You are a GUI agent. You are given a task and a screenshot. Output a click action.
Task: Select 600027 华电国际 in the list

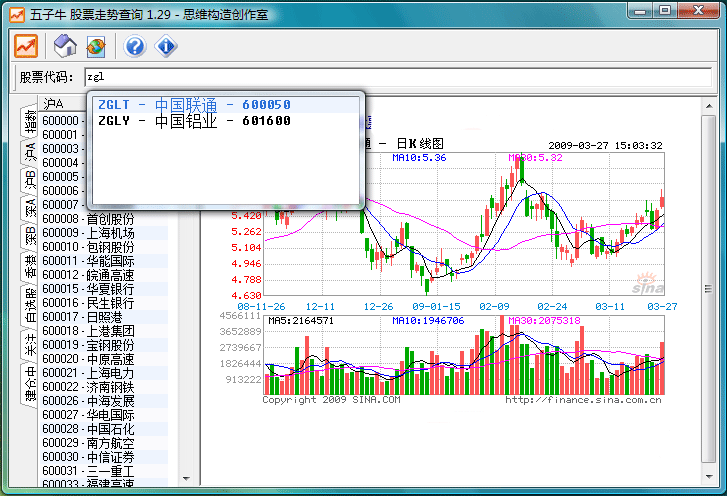pos(104,415)
